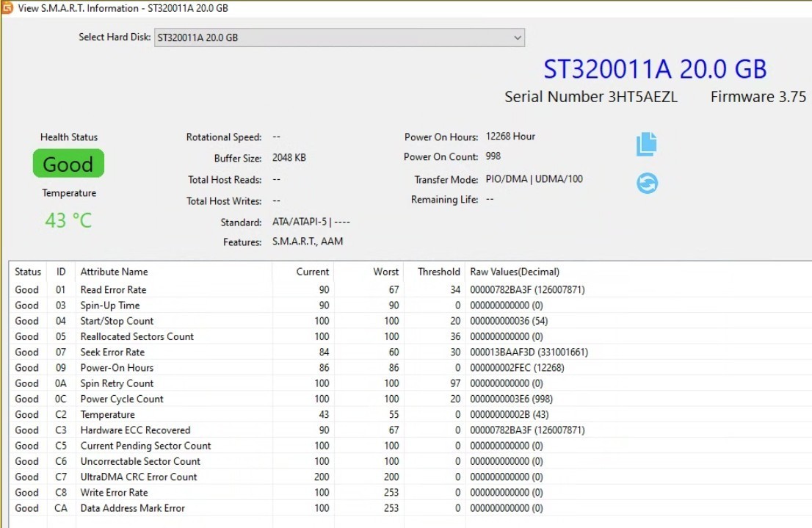Click the Firmware 3.75 text
812x528 pixels.
(x=758, y=97)
